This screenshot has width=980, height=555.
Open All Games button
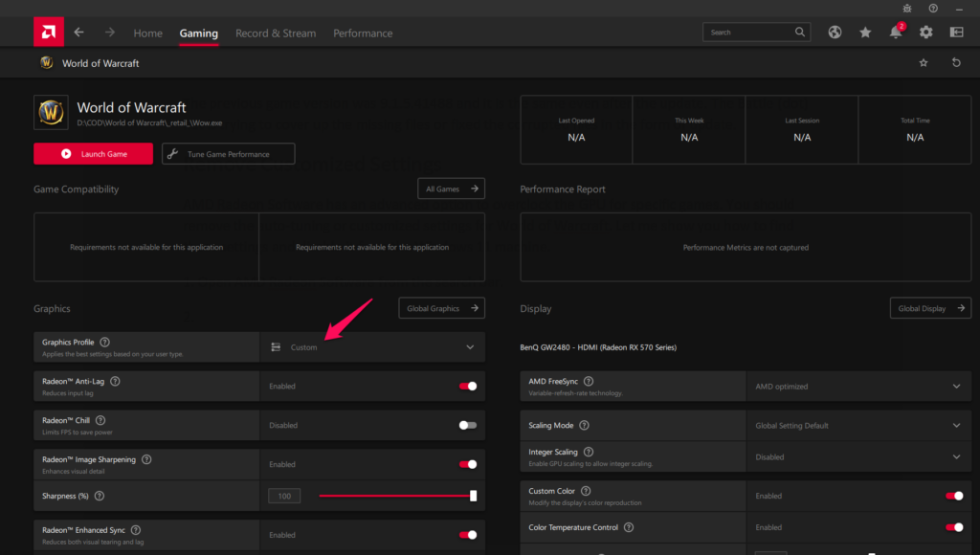[x=452, y=189]
